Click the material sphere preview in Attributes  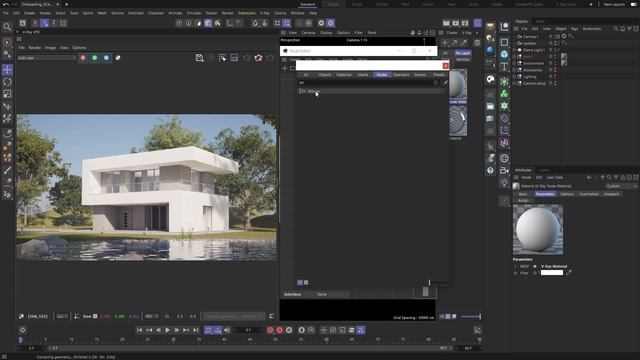coord(538,229)
